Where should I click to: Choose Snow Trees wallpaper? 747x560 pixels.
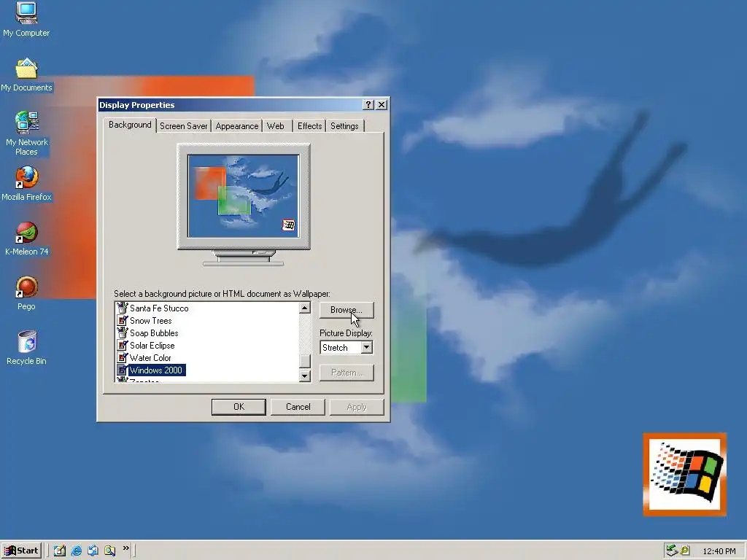pos(150,321)
